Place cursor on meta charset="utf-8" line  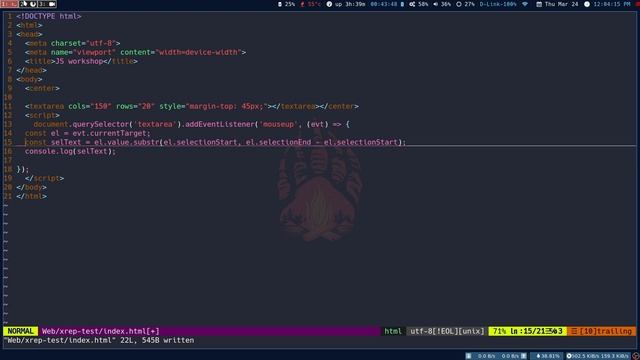click(72, 43)
